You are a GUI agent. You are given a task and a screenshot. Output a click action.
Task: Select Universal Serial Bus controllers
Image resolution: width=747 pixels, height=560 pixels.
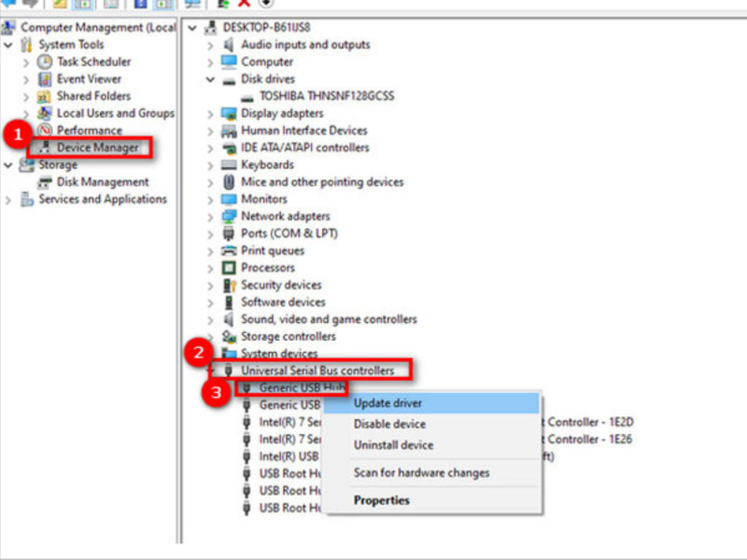point(317,371)
